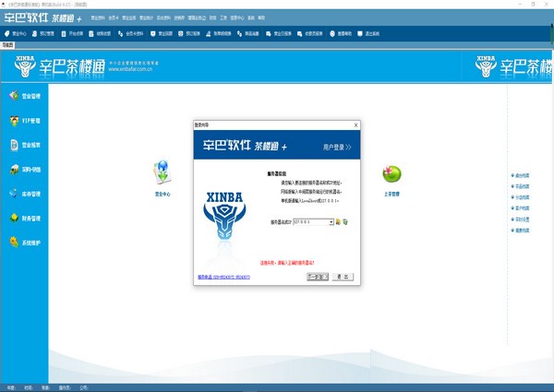Select the 导航页 tab
This screenshot has width=554, height=392.
7,45
